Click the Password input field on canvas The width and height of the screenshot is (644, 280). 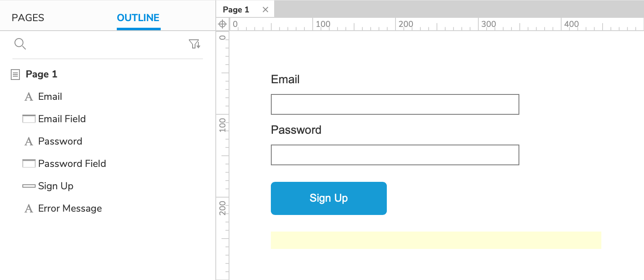coord(395,155)
